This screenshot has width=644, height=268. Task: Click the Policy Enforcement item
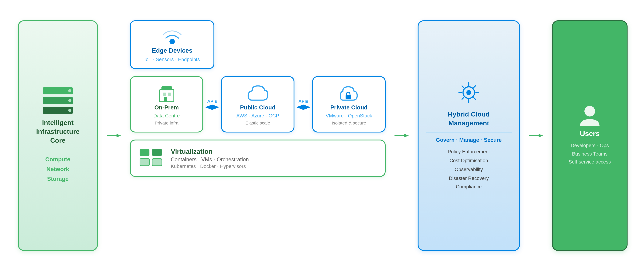coord(469,152)
